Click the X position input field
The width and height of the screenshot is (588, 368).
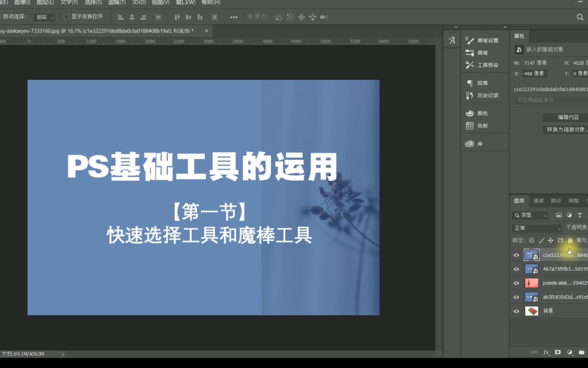coord(535,73)
